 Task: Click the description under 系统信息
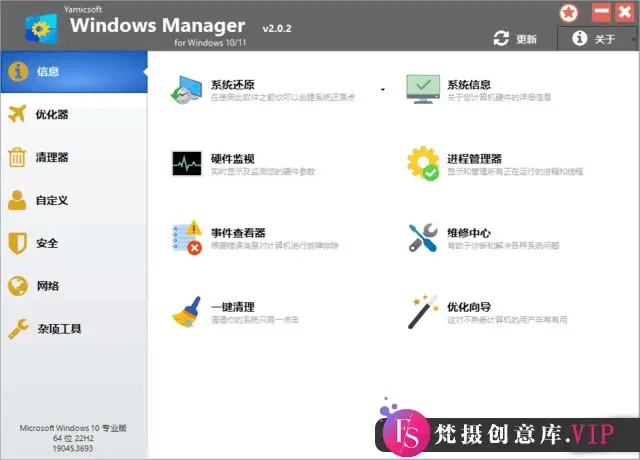point(499,97)
